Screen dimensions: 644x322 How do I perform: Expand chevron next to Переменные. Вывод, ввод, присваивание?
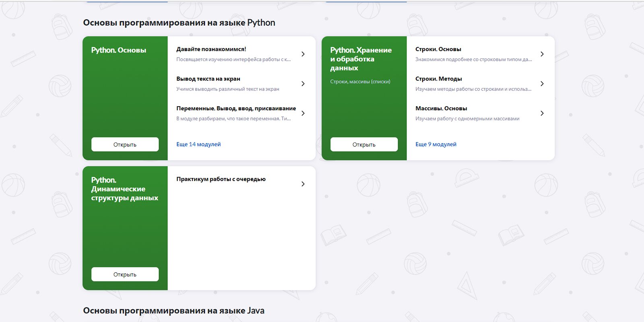coord(303,113)
